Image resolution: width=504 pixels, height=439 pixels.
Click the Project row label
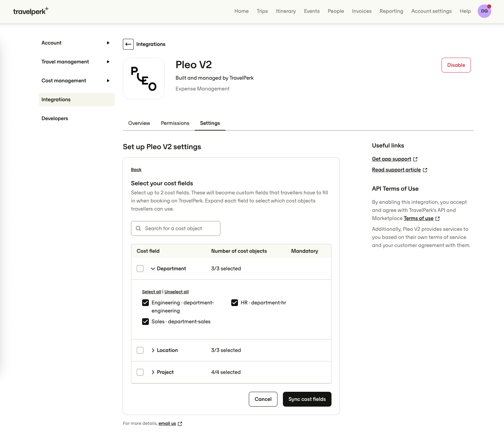point(165,372)
